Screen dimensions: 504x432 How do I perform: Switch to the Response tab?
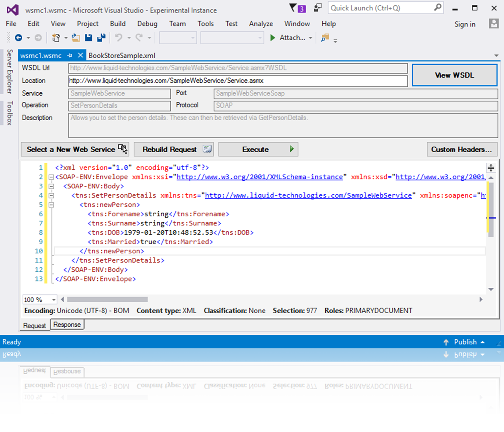tap(67, 325)
